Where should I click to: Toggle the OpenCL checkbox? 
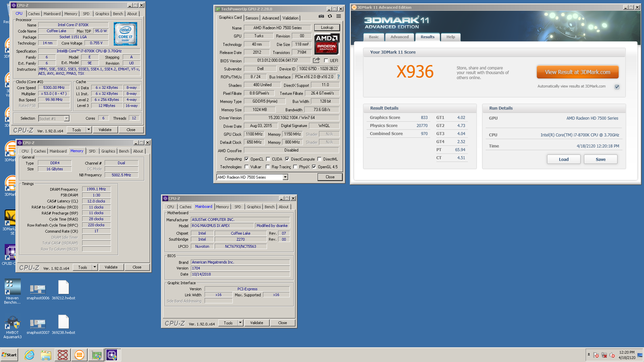(247, 159)
